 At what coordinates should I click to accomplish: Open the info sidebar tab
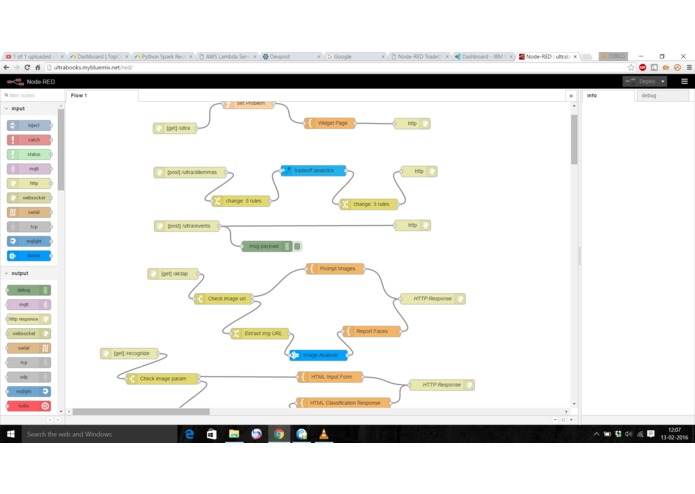(x=608, y=95)
